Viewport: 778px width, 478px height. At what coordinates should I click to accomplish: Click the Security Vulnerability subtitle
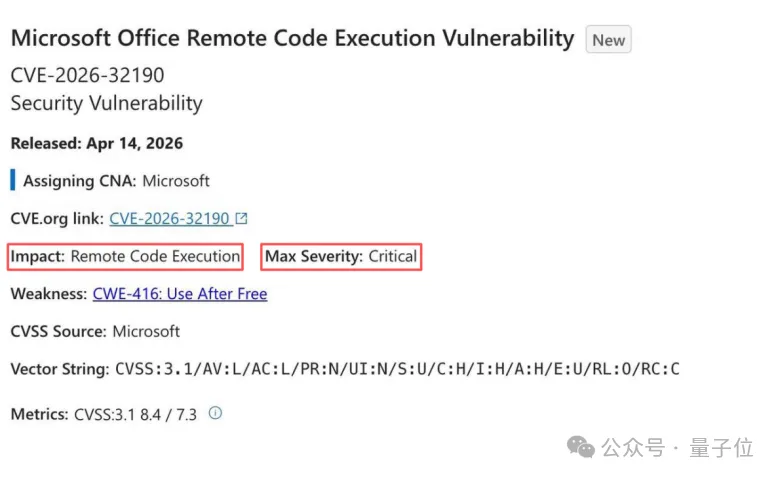click(106, 103)
